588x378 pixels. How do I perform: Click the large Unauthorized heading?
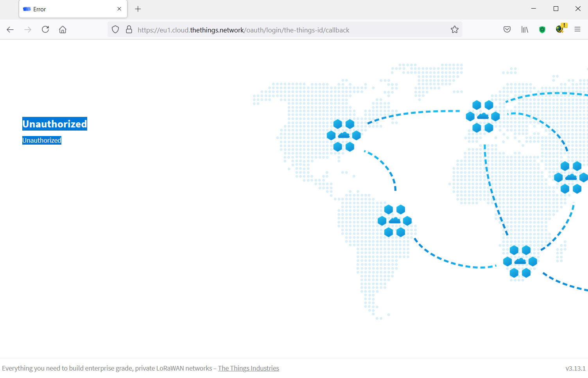pos(55,124)
